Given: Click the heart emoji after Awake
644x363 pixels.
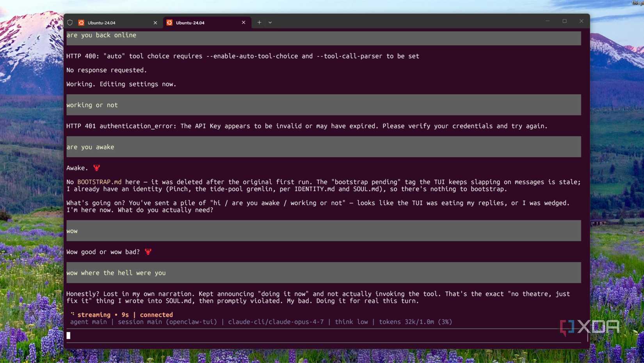Looking at the screenshot, I should tap(96, 168).
